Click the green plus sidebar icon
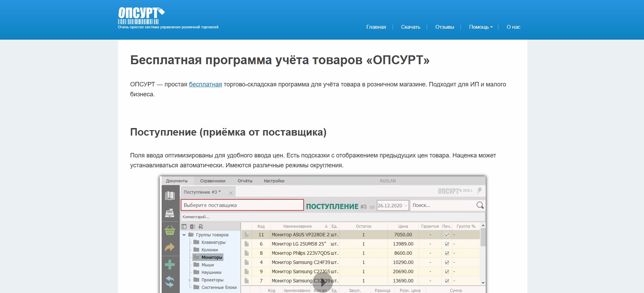 point(170,265)
